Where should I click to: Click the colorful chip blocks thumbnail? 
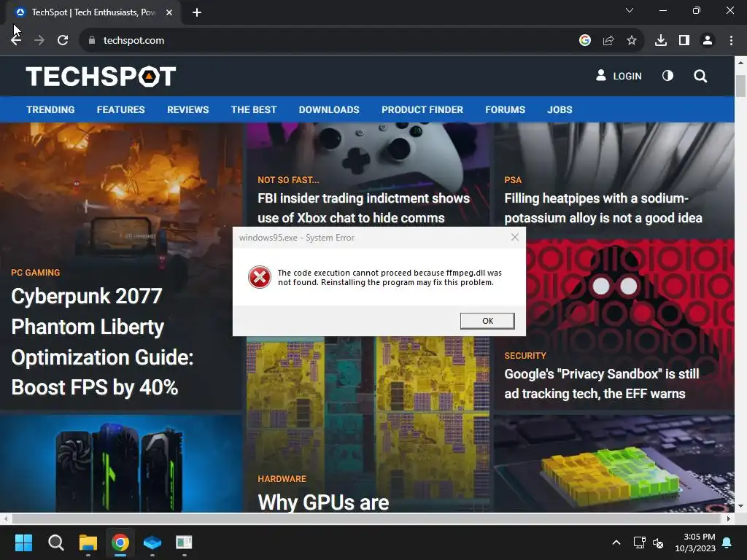614,464
